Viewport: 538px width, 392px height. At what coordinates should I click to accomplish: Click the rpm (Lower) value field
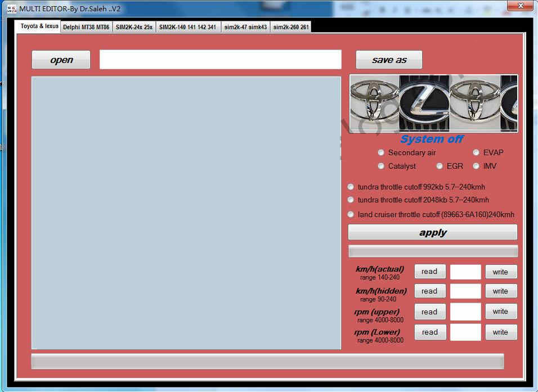(x=465, y=332)
